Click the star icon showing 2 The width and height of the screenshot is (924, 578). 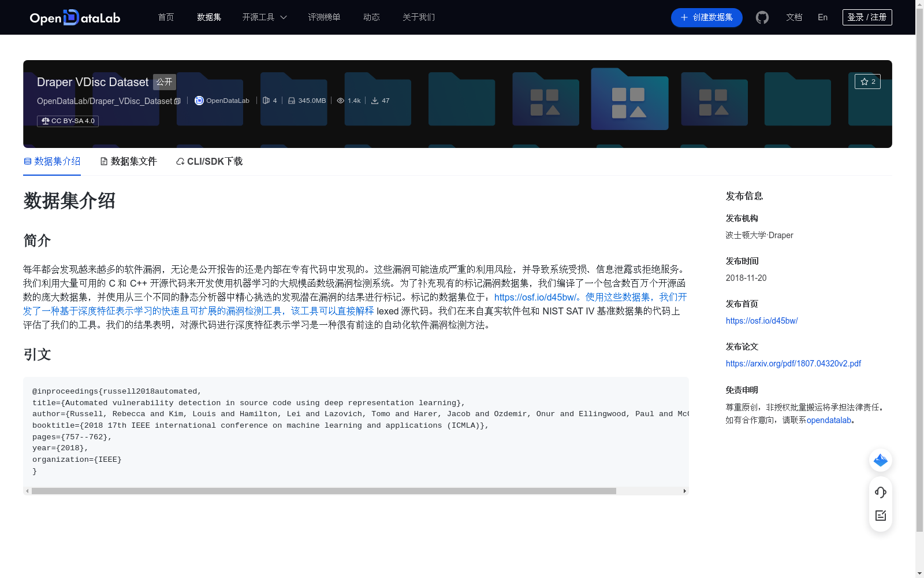(867, 81)
